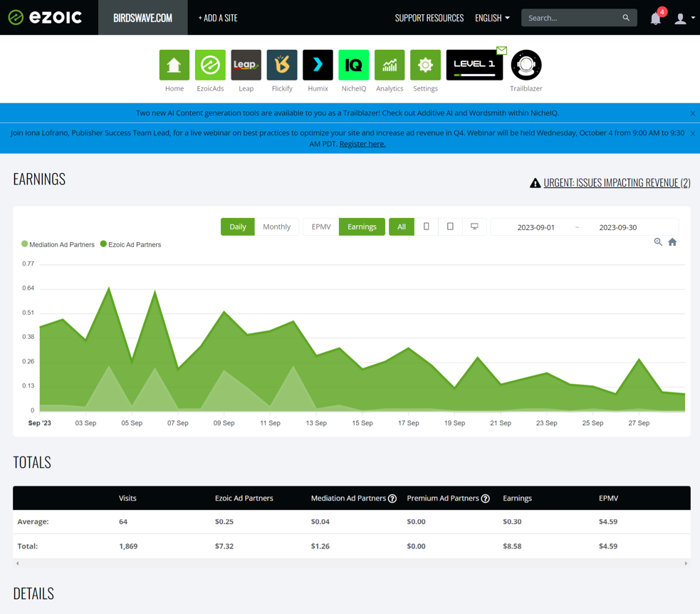Viewport: 700px width, 614px height.
Task: Click the Ezoic logo
Action: click(45, 17)
